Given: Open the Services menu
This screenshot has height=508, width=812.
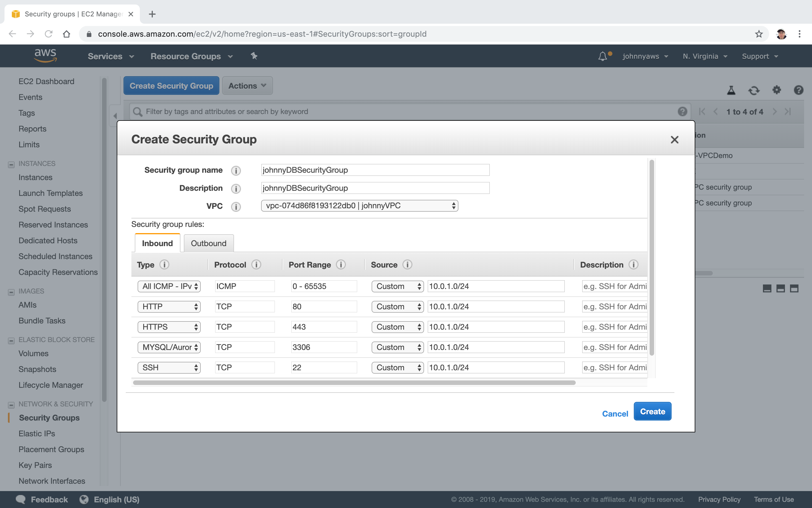Looking at the screenshot, I should [x=111, y=56].
